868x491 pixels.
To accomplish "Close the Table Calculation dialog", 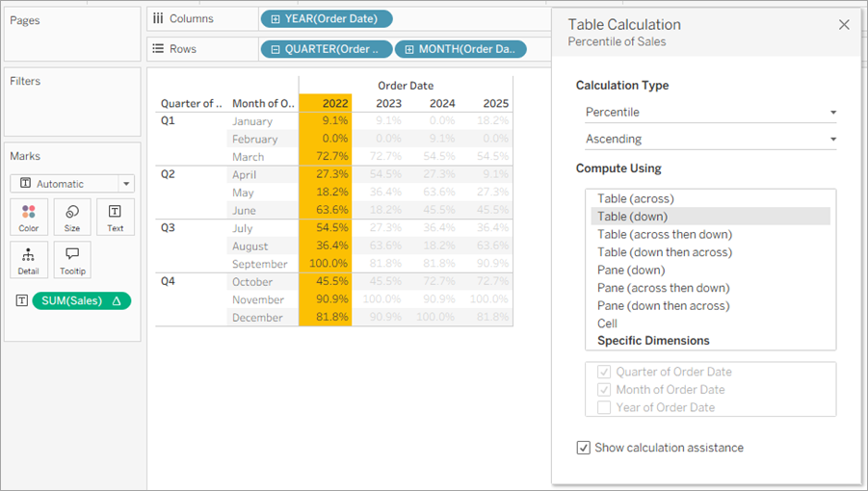I will tap(844, 25).
